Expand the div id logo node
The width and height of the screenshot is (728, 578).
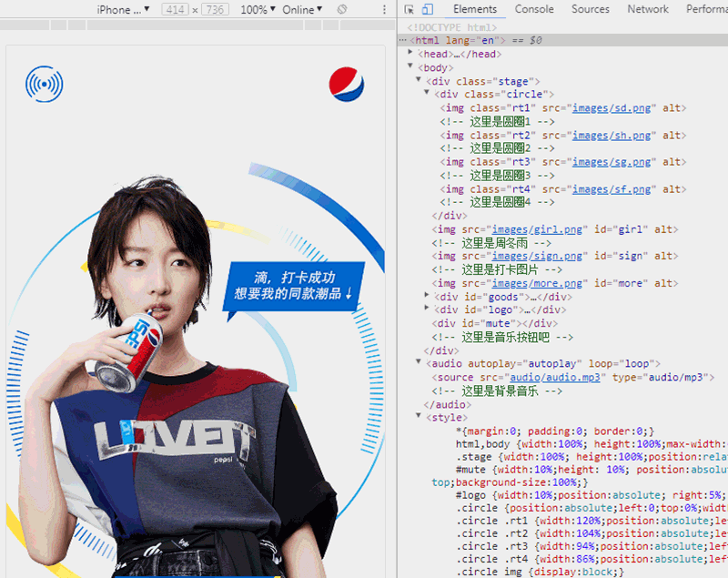point(427,308)
